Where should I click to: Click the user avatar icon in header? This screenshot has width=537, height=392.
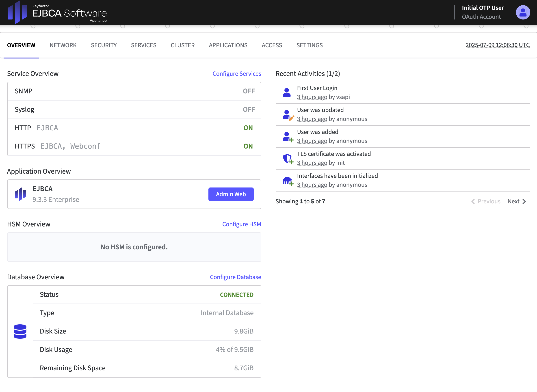[523, 12]
